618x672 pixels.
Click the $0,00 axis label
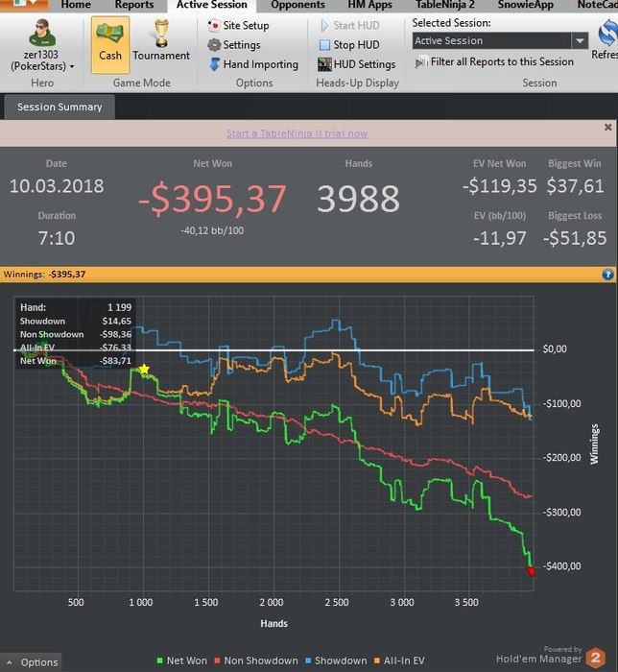click(x=555, y=349)
